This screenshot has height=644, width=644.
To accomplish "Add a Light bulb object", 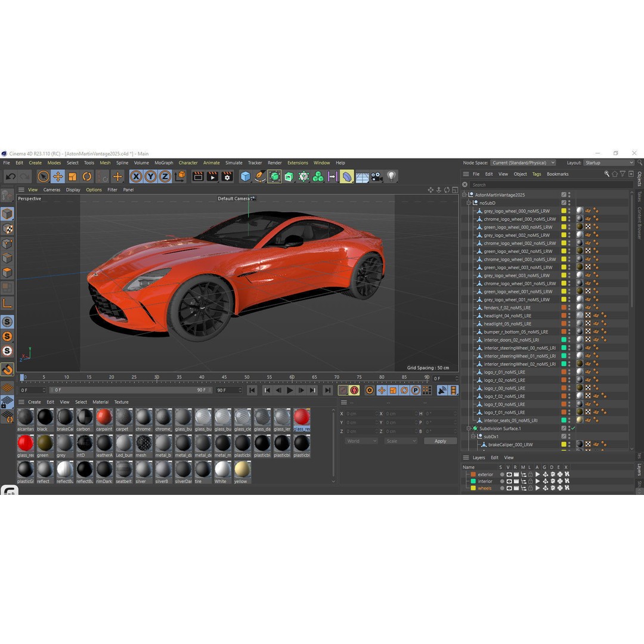I will [391, 177].
